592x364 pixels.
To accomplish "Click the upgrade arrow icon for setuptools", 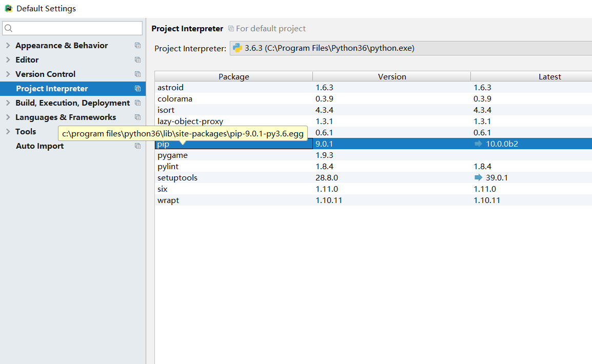I will (x=479, y=178).
